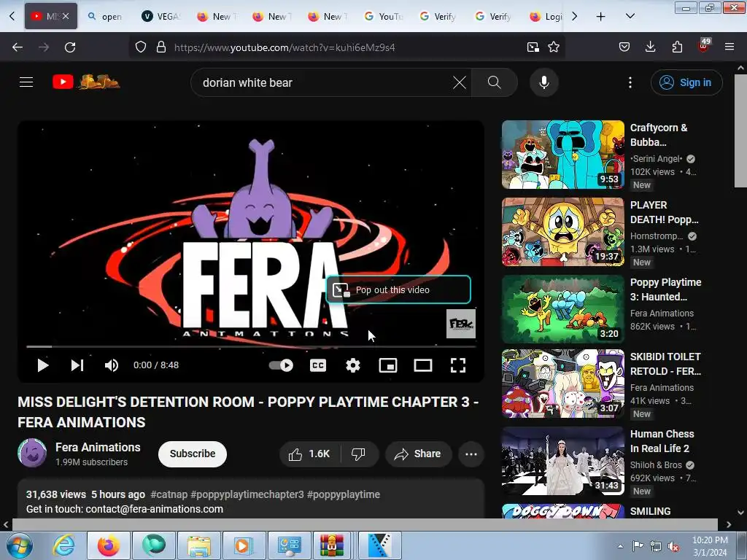This screenshot has width=747, height=560.
Task: Open YouTube settings three-dot menu
Action: [630, 82]
